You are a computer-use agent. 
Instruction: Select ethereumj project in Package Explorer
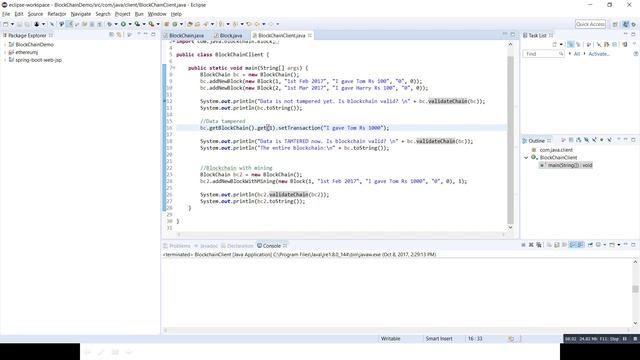pos(27,52)
